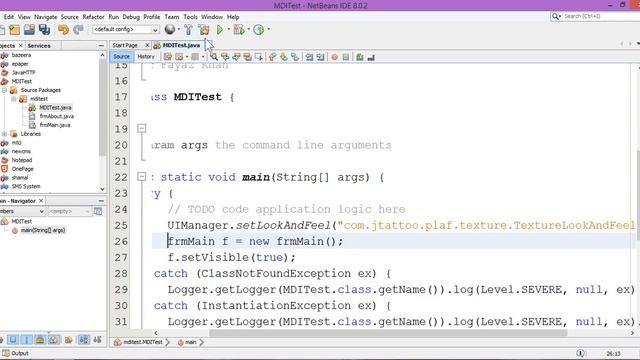
Task: Toggle Sort by Source button in Navigator
Action: click(x=98, y=340)
